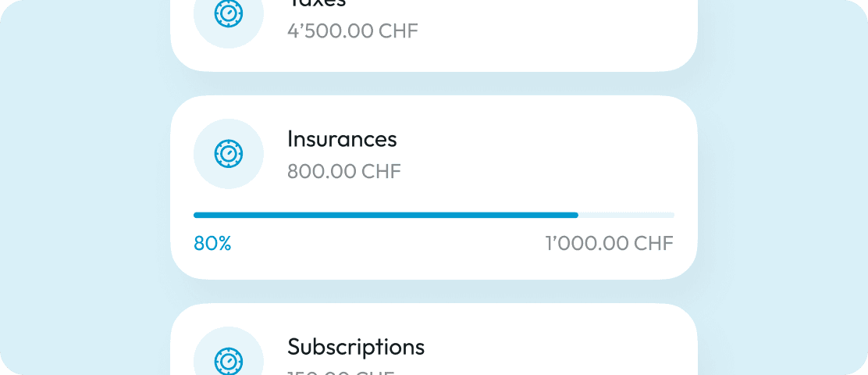
Task: Click the pale blue background outside the cards
Action: pos(83,188)
